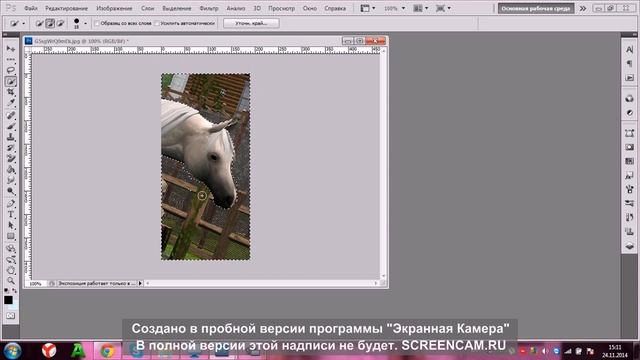Select the Quick Selection tool in toolbox
The width and height of the screenshot is (640, 360).
(x=11, y=81)
